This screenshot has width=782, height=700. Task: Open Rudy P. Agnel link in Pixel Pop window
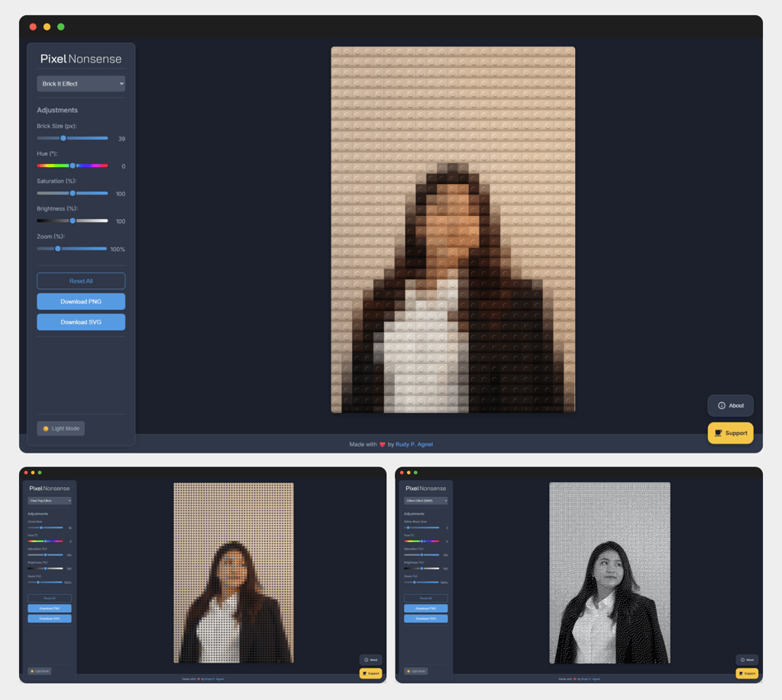coord(215,679)
